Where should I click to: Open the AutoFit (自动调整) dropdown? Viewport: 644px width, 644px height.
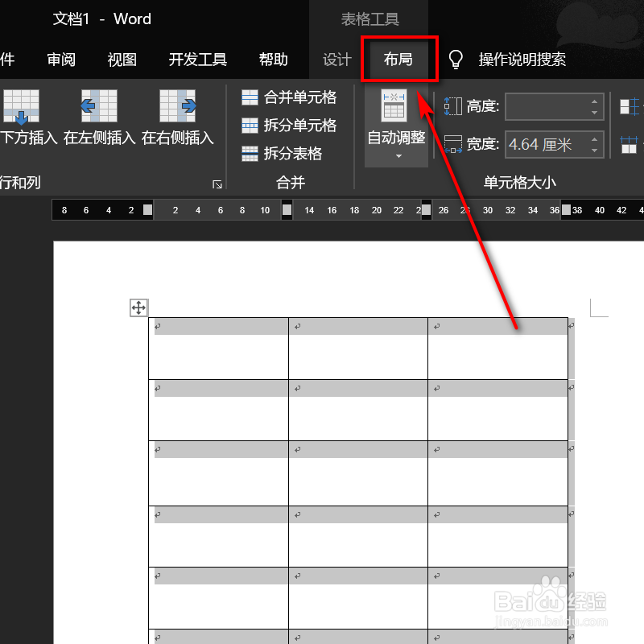[396, 127]
